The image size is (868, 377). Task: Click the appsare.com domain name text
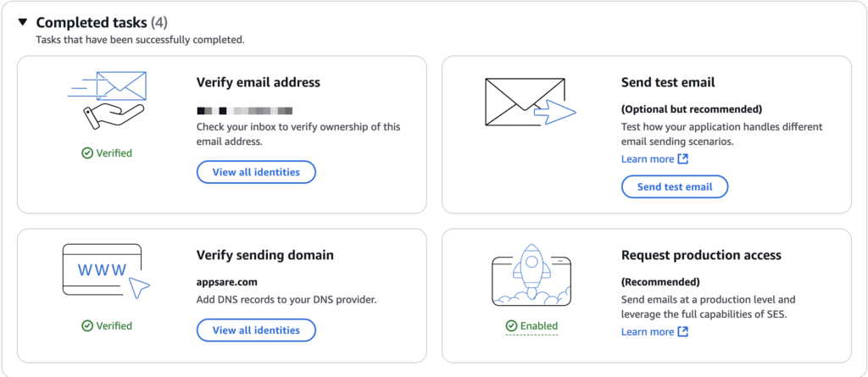227,282
